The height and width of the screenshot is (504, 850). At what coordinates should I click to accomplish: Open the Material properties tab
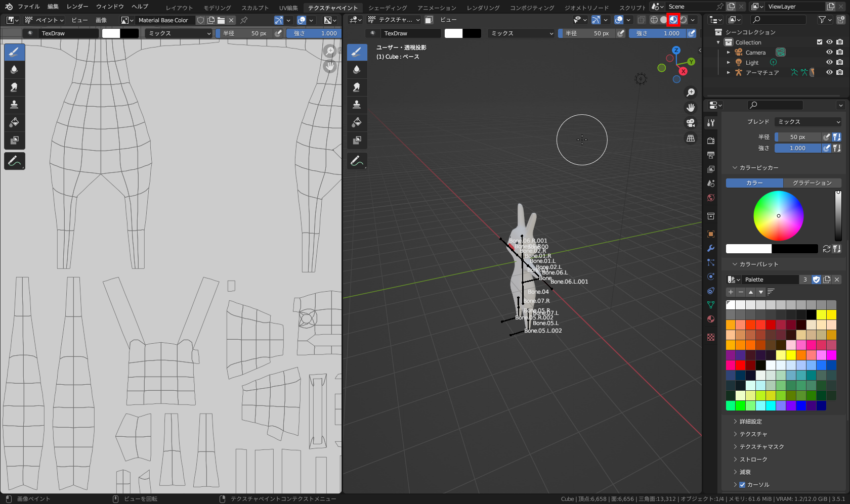coord(710,319)
